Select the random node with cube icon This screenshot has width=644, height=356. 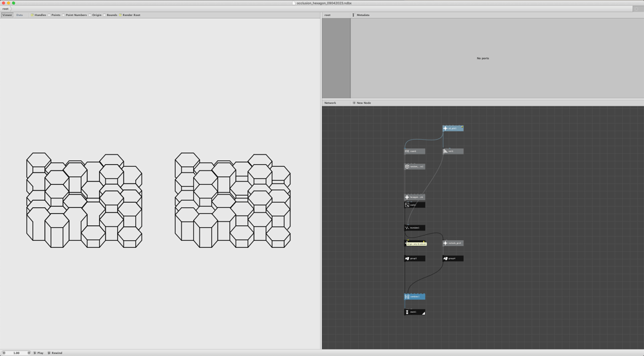[414, 167]
